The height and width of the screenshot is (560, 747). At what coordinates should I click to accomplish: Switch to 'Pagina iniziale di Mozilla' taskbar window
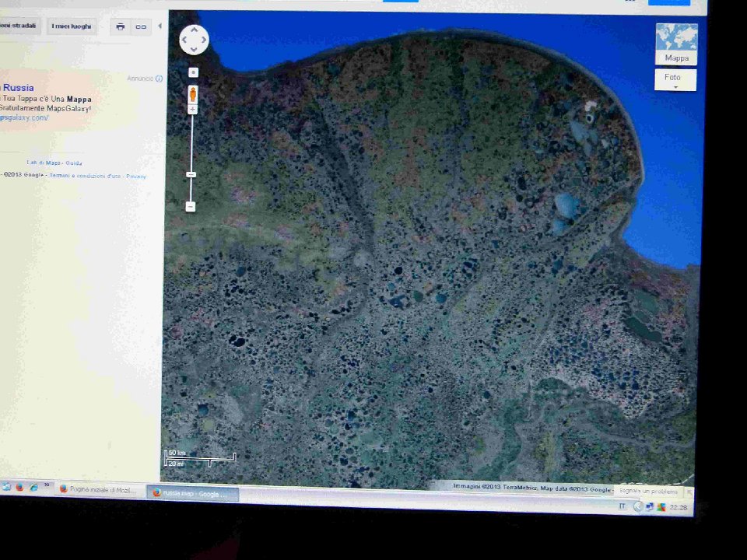(x=98, y=489)
